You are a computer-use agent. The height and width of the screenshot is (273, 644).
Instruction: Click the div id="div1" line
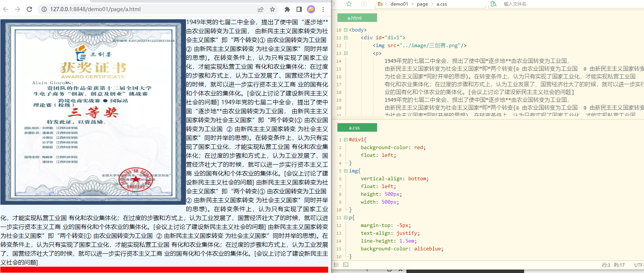pyautogui.click(x=383, y=37)
